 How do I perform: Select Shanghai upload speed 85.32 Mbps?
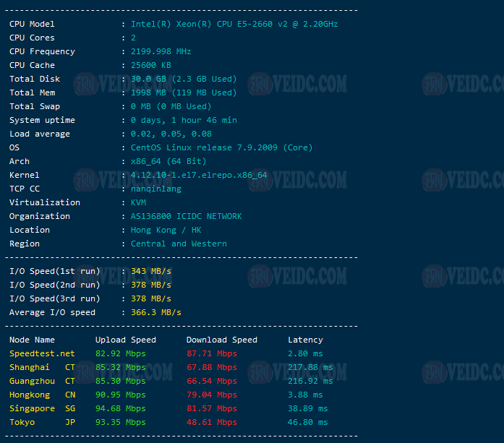(120, 368)
